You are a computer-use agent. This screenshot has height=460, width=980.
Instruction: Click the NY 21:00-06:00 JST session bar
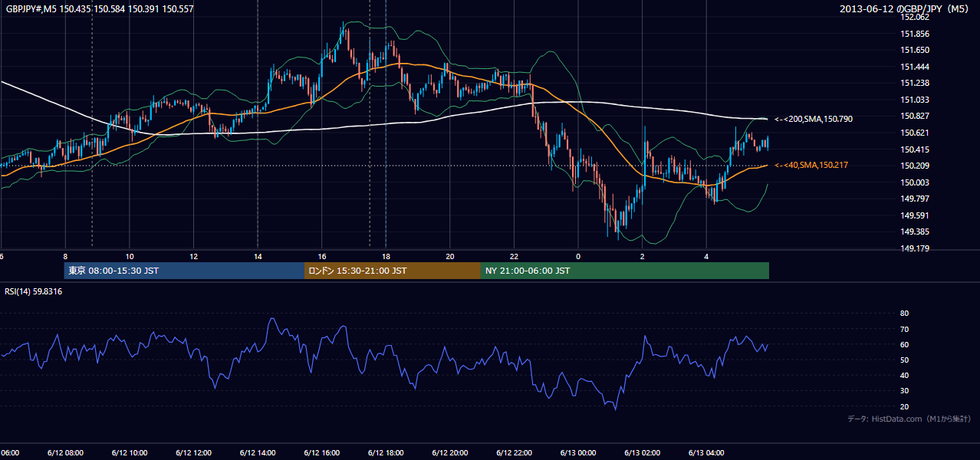coord(625,271)
